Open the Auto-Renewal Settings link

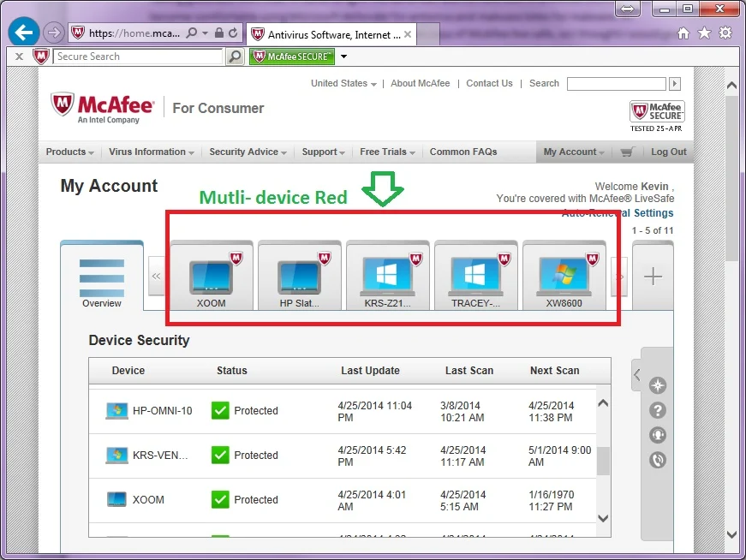pyautogui.click(x=618, y=212)
